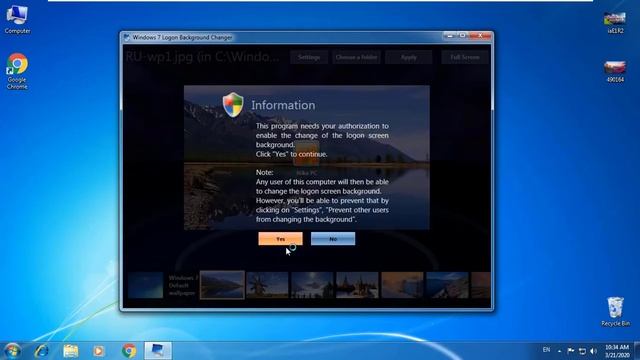This screenshot has height=360, width=640.
Task: Select the 490164 image file on desktop
Action: pos(615,71)
